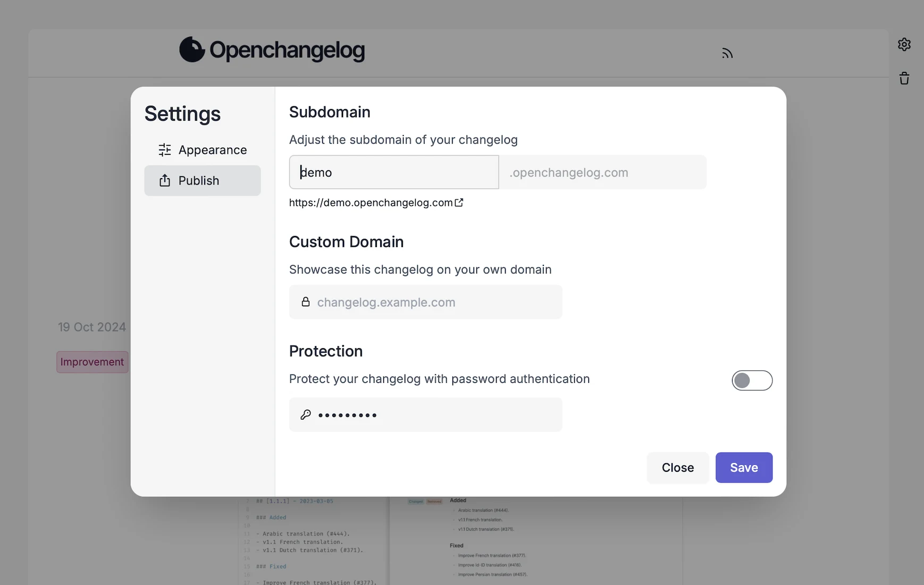Click the markdown code thumbnail behind dialog

tap(314, 541)
